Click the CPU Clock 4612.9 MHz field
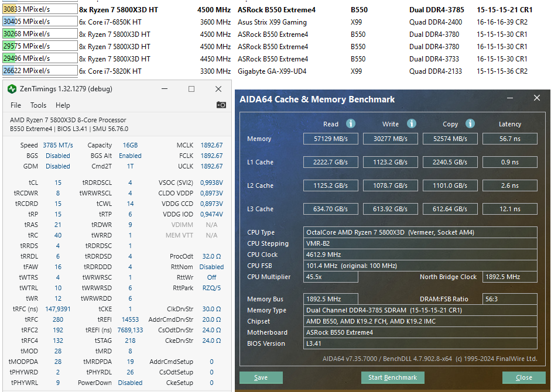The image size is (551, 392). (x=420, y=255)
